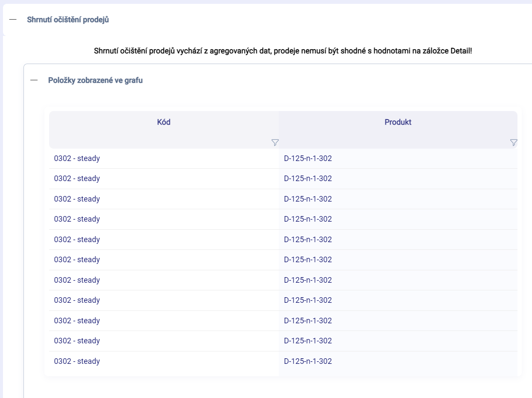
Task: Select the seventh row's D-125-n-1-302 product
Action: point(308,280)
